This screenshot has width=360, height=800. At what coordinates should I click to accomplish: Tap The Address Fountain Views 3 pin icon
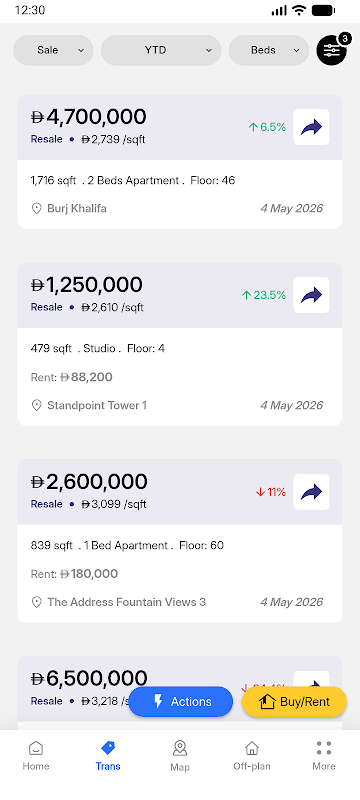[x=36, y=603]
